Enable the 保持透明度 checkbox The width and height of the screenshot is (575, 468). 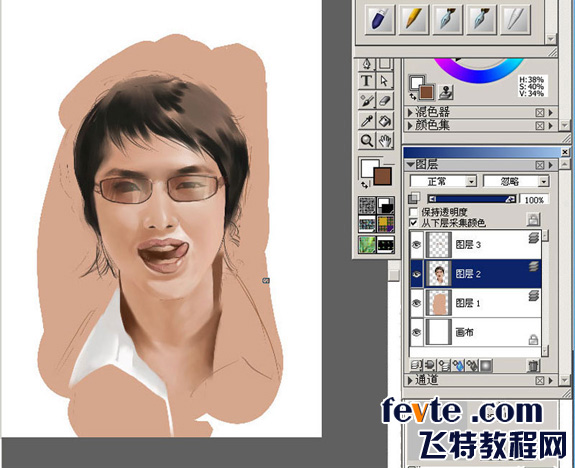point(414,212)
